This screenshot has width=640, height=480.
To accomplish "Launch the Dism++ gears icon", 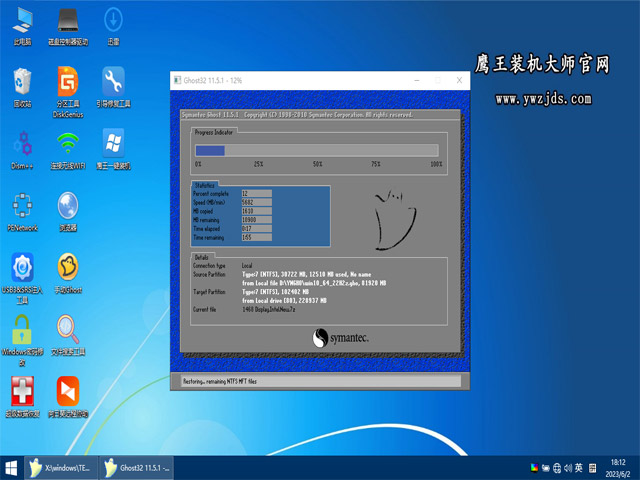I will coord(22,150).
